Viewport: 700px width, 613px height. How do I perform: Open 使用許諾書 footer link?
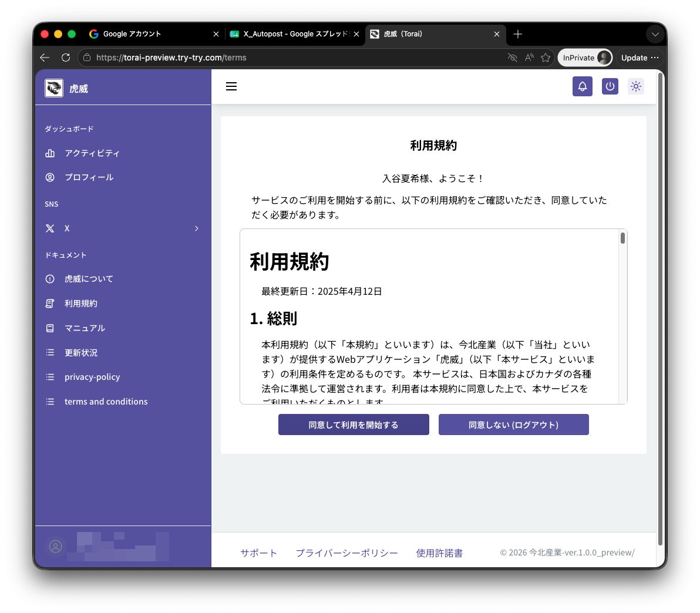point(439,553)
